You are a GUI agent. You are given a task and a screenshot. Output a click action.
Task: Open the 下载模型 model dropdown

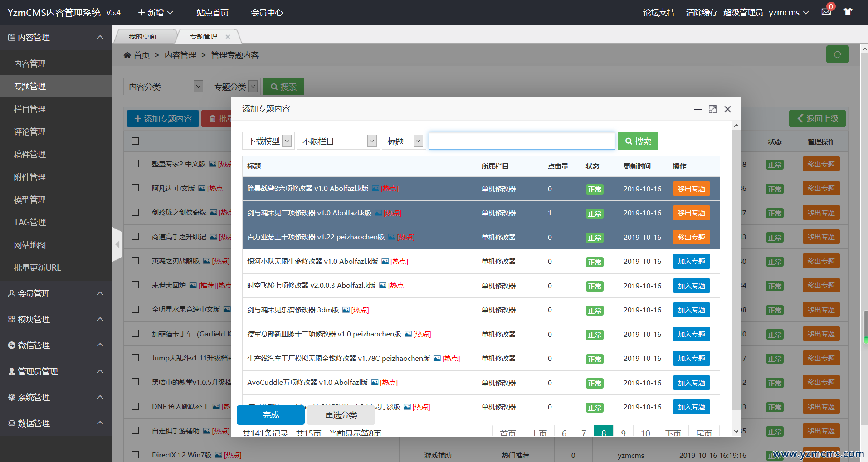[268, 141]
